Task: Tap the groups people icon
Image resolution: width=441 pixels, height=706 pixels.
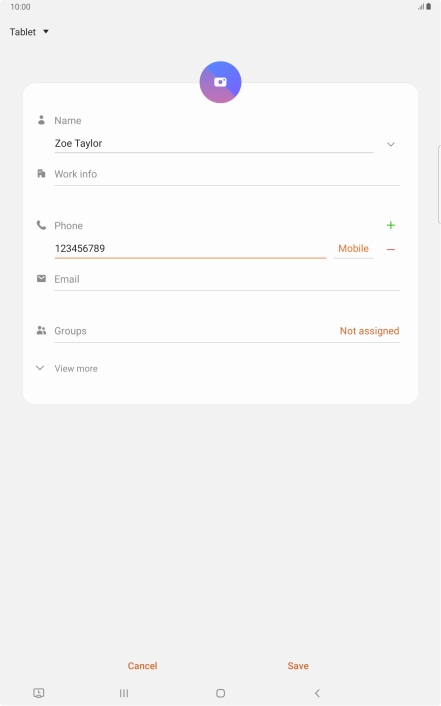Action: coord(41,330)
